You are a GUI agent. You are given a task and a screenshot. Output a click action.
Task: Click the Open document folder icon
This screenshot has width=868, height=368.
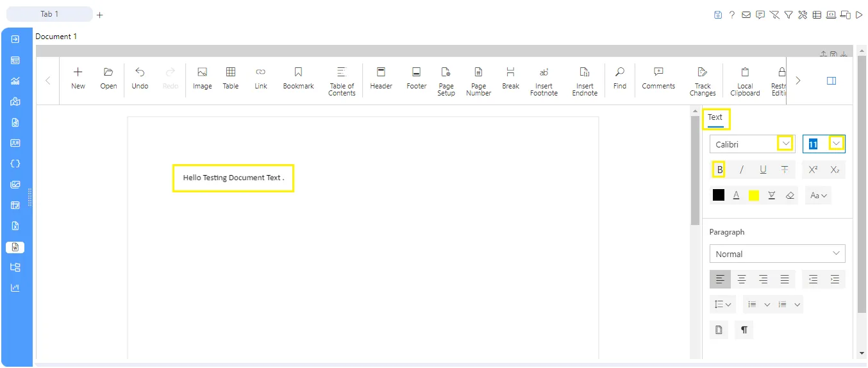[x=108, y=72]
